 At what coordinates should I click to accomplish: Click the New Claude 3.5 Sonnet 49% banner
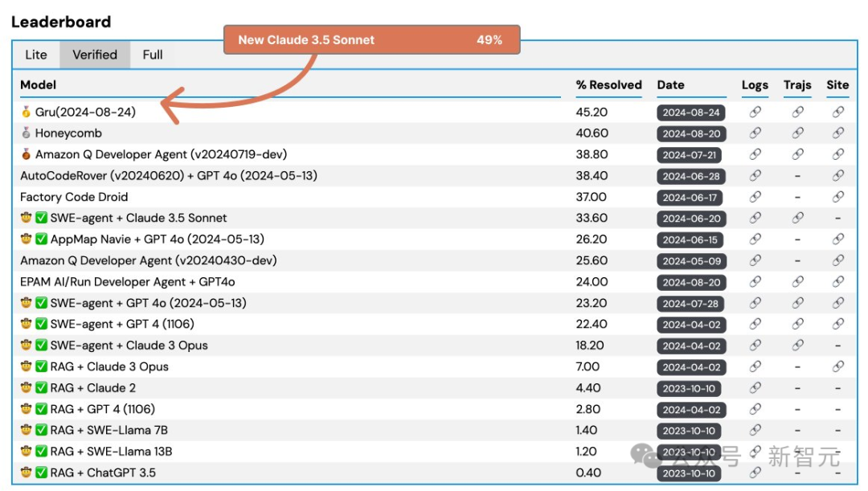(x=371, y=40)
